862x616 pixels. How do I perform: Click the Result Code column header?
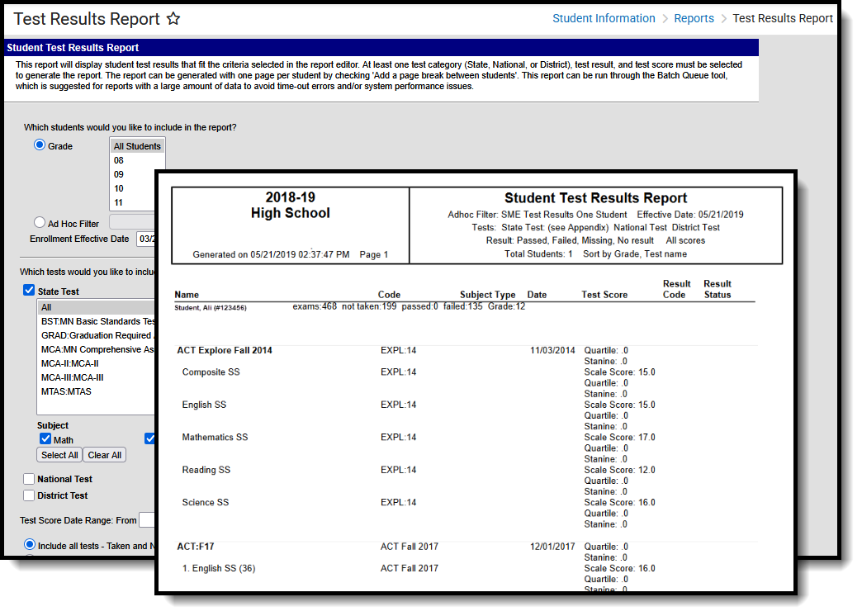click(676, 289)
